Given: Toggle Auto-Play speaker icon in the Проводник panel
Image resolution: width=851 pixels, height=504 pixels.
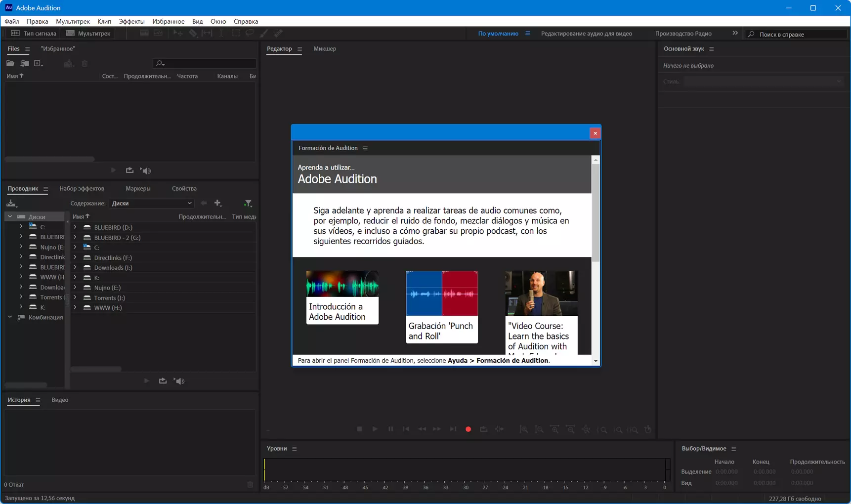Looking at the screenshot, I should pos(179,381).
